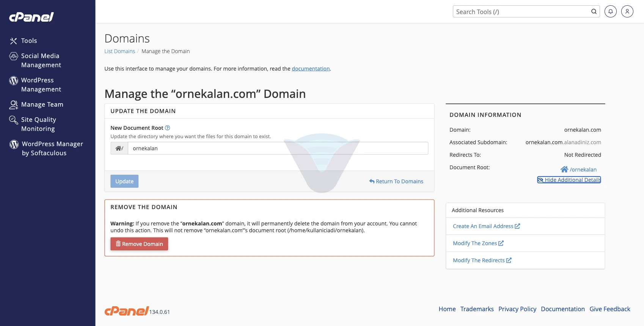Open the footer Documentation link
Viewport: 644px width, 326px height.
point(563,309)
